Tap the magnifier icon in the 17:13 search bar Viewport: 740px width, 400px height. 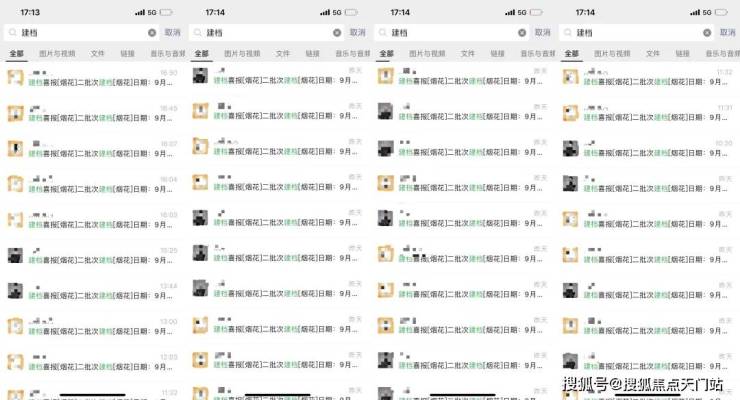point(12,33)
